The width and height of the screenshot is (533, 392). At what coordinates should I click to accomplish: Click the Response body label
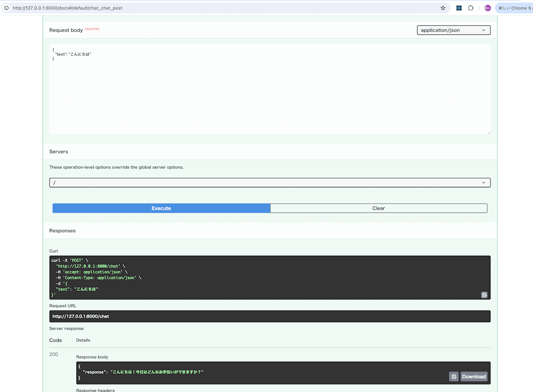92,357
